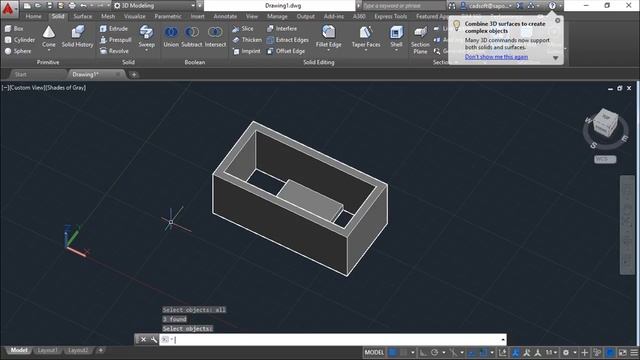Select the Thicken tool

click(x=247, y=40)
